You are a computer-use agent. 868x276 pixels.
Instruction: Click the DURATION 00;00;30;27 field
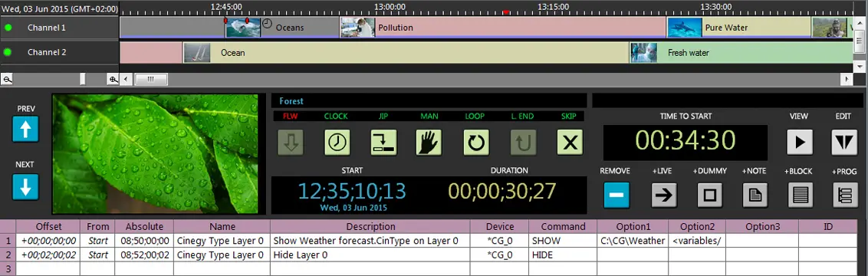[502, 191]
